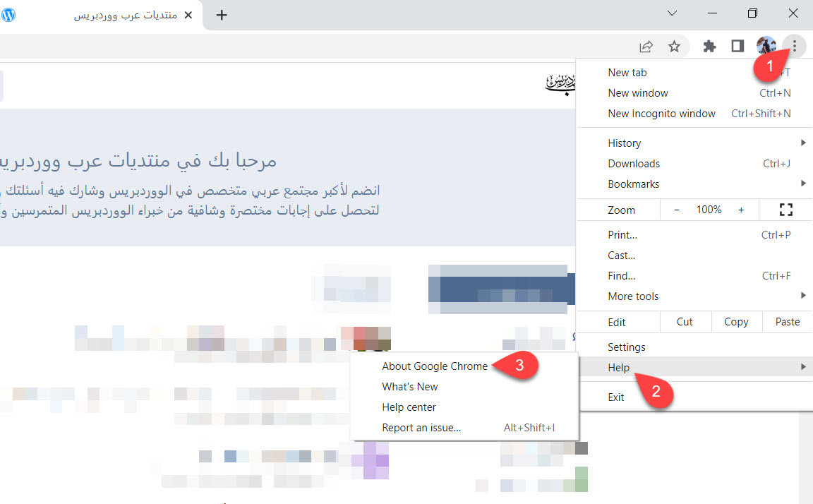Select New tab menu item
The image size is (813, 504).
694,73
